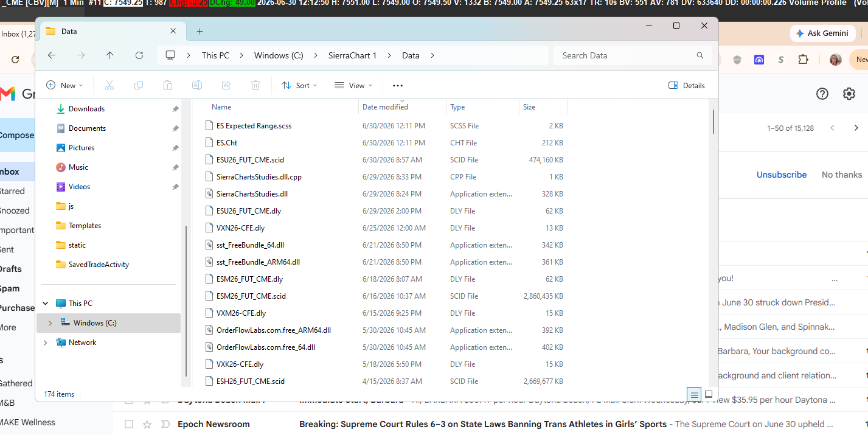Select SierraChart 1 breadcrumb segment
868x435 pixels.
(x=352, y=55)
